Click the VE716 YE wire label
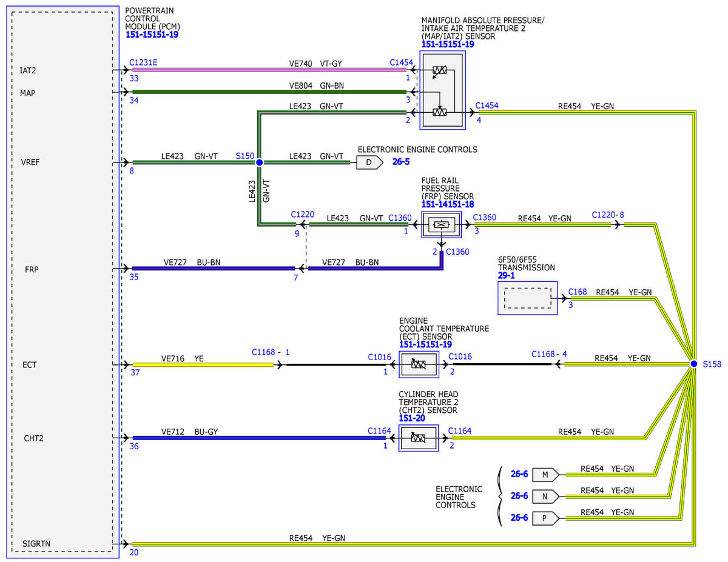This screenshot has width=728, height=562. [182, 358]
